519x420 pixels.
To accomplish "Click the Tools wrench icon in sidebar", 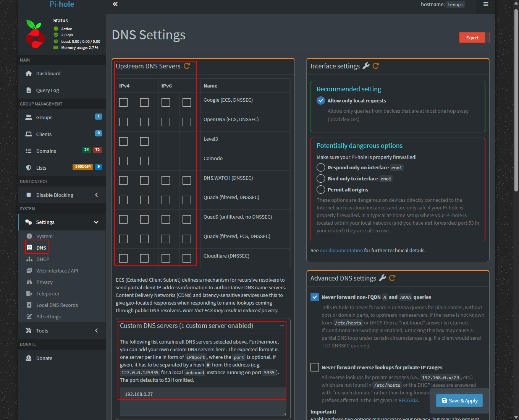I will point(29,331).
